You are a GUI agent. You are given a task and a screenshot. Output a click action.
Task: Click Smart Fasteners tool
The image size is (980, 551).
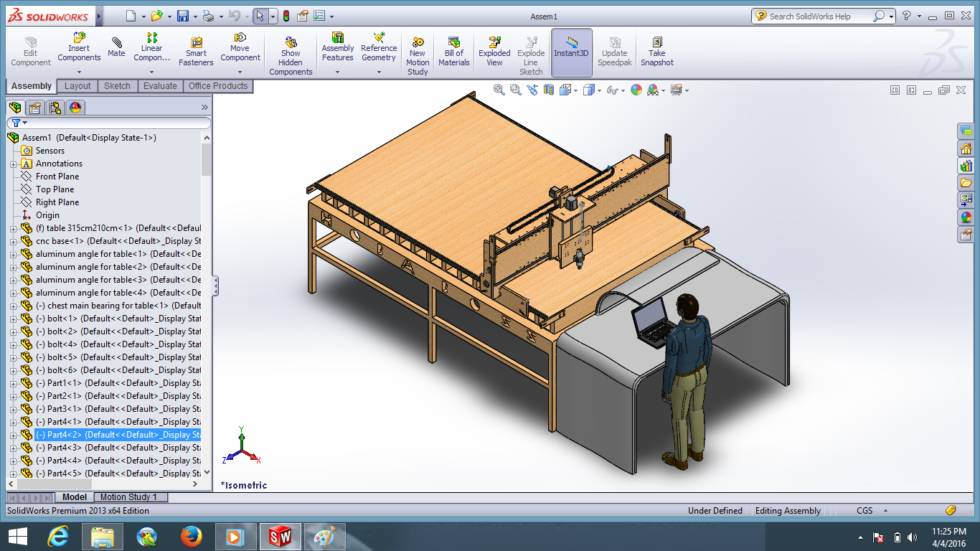(196, 52)
